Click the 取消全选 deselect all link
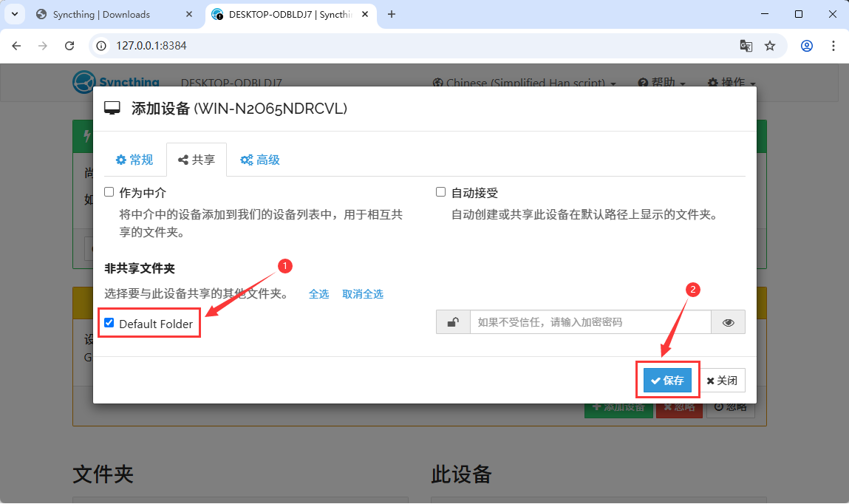 point(363,294)
